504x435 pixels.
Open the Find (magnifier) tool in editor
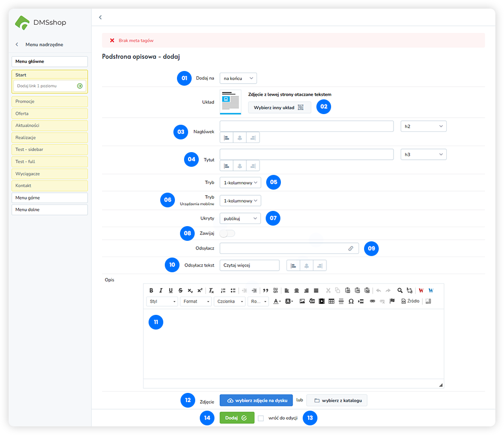400,291
